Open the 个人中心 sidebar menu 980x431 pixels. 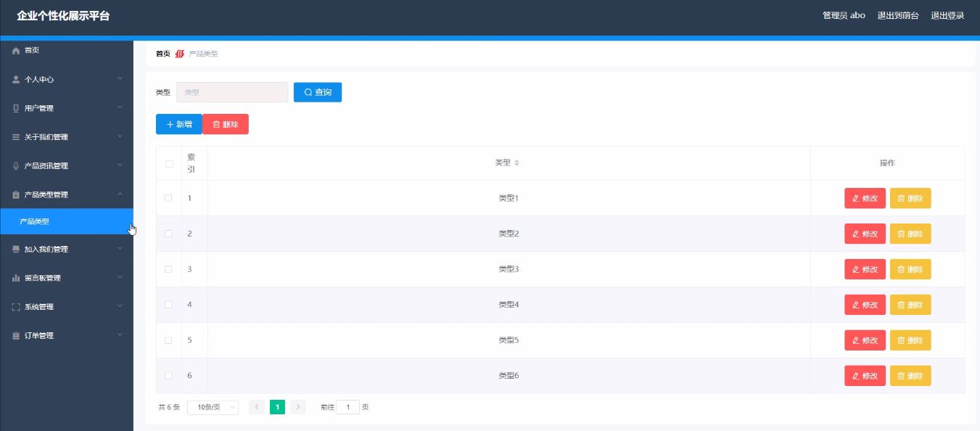point(67,80)
